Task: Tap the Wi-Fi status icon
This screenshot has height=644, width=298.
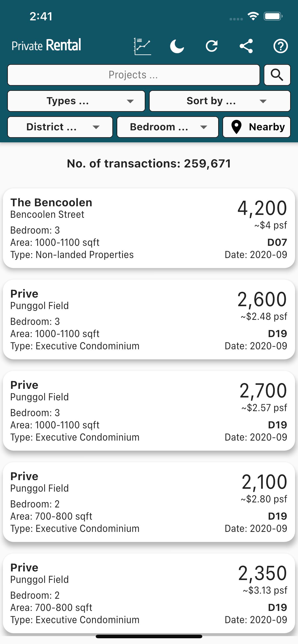Action: pos(253,17)
